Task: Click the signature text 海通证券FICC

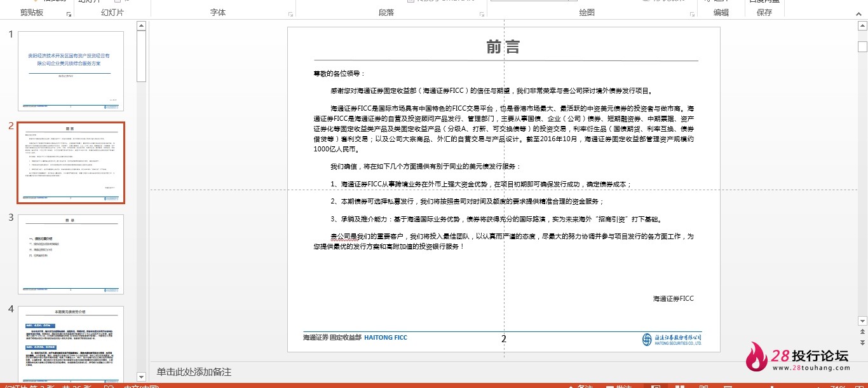Action: tap(674, 299)
